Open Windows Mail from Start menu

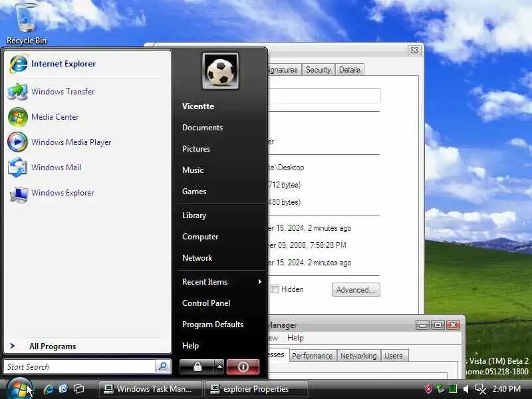45,168
